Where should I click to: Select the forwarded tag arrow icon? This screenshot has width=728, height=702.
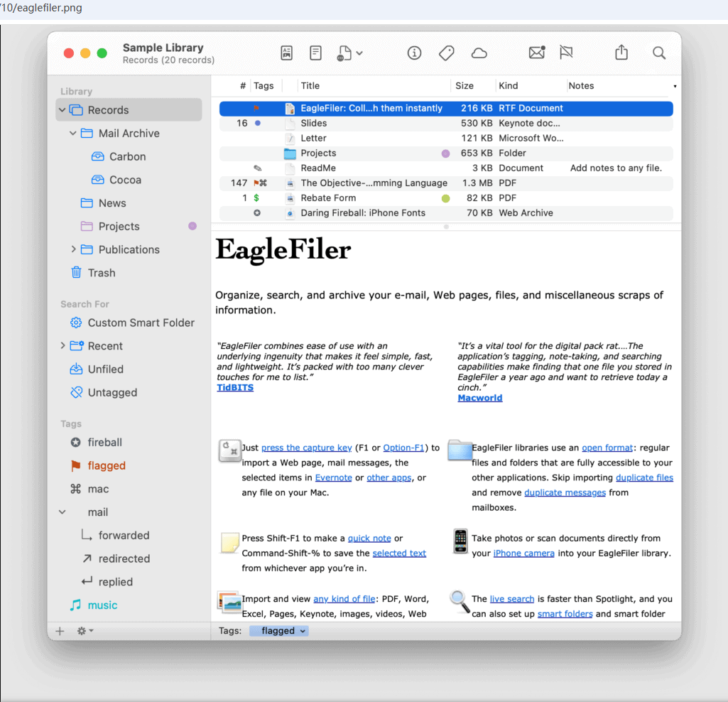pyautogui.click(x=87, y=535)
